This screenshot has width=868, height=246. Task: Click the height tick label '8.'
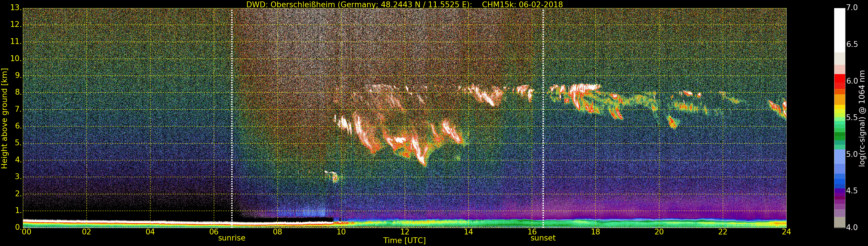click(x=18, y=92)
